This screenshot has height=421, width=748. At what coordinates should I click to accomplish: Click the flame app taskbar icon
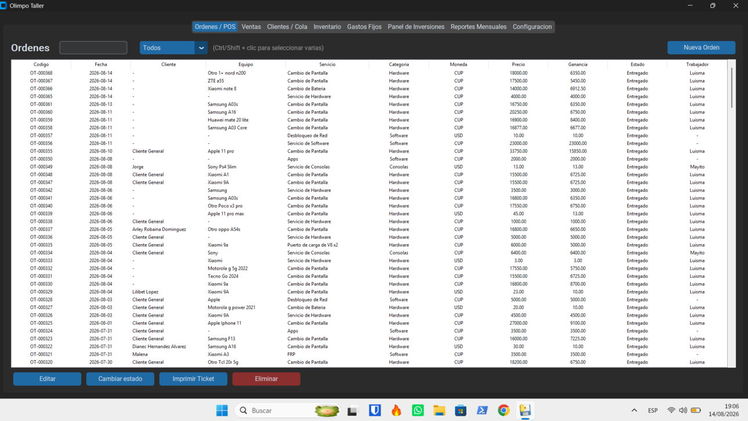click(x=396, y=411)
